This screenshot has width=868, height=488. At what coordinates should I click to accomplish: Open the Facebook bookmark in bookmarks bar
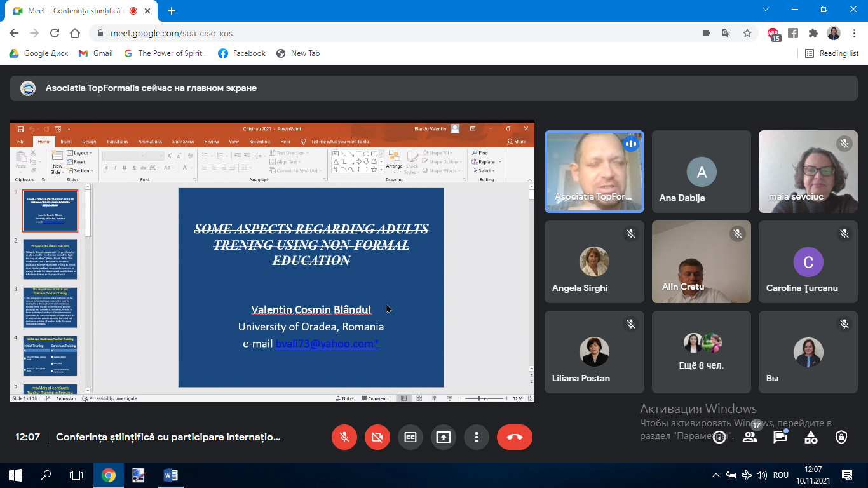[241, 53]
